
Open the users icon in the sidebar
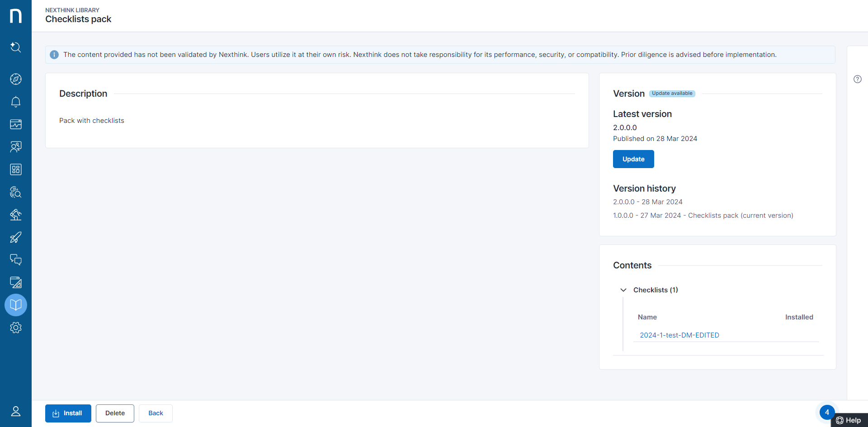click(16, 147)
